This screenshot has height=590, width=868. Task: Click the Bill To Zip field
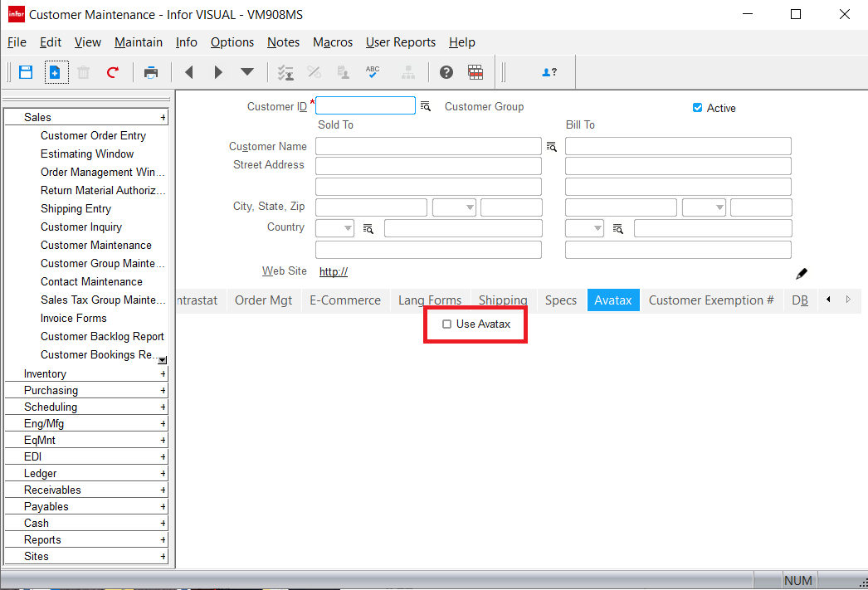[x=761, y=207]
